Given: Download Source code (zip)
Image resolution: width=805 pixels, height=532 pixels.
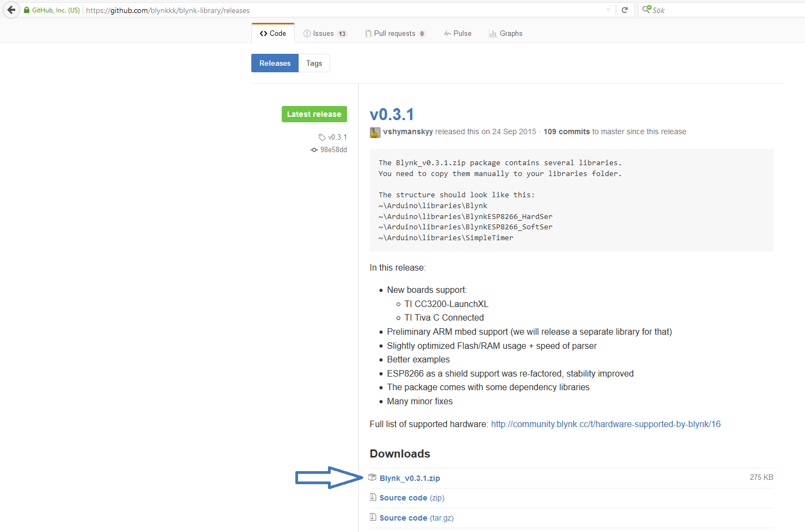Looking at the screenshot, I should pos(412,498).
